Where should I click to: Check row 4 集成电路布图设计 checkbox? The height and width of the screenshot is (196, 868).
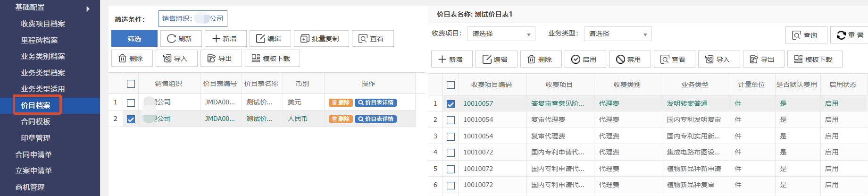coord(451,153)
